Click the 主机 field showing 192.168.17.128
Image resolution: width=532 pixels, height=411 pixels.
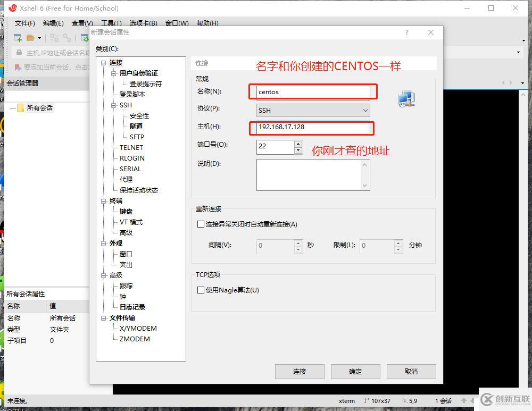[313, 127]
